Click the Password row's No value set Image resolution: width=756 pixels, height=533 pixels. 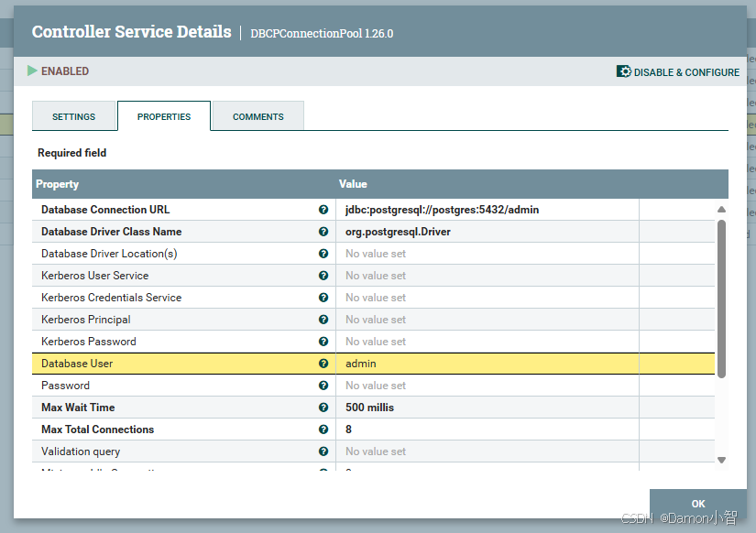[x=375, y=386]
